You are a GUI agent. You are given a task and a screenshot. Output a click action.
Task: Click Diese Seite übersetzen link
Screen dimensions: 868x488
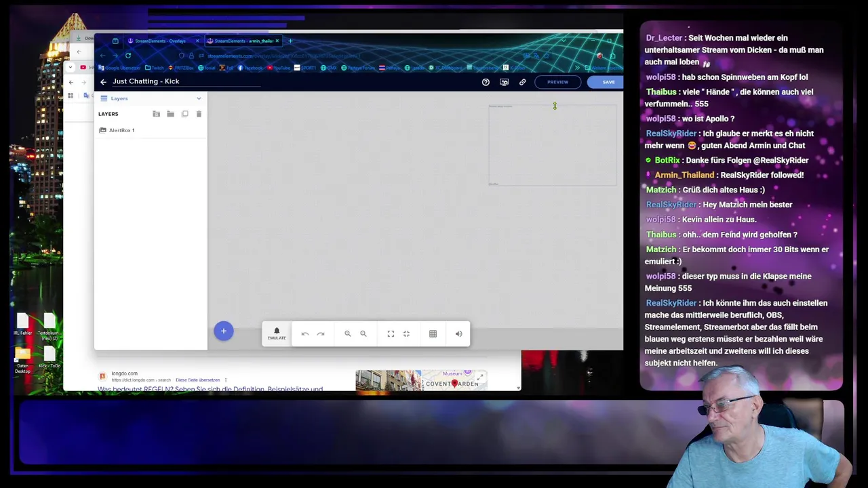coord(197,380)
